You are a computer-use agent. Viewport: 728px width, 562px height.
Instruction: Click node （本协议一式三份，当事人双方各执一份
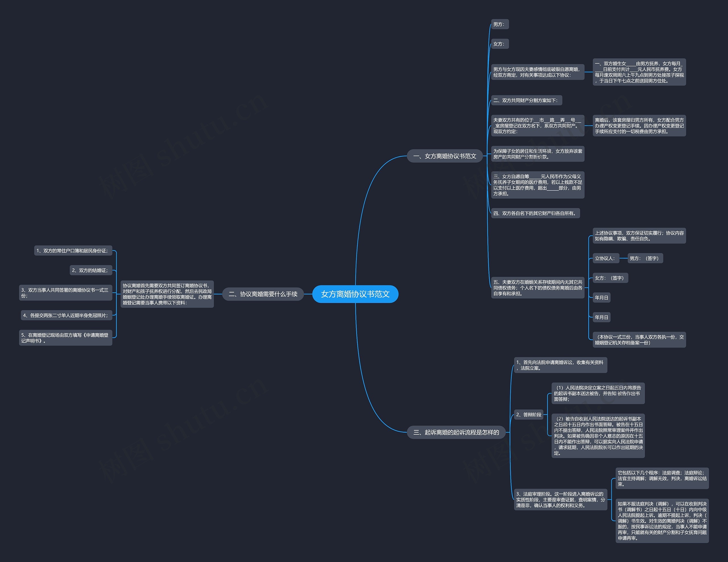(x=639, y=339)
